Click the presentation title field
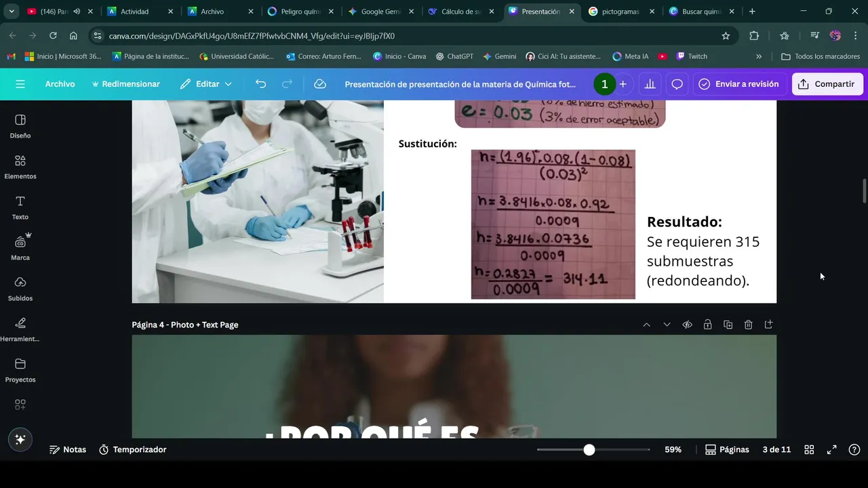This screenshot has width=868, height=488. click(460, 84)
